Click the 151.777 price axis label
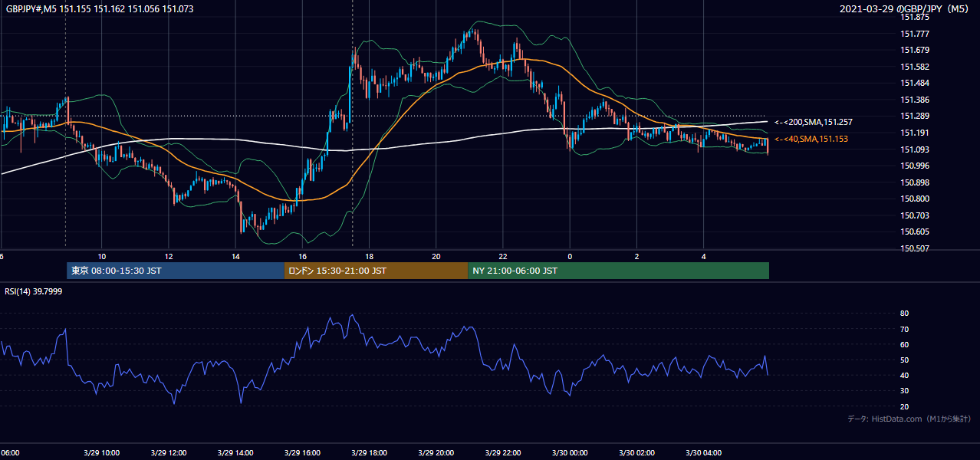 pyautogui.click(x=915, y=34)
